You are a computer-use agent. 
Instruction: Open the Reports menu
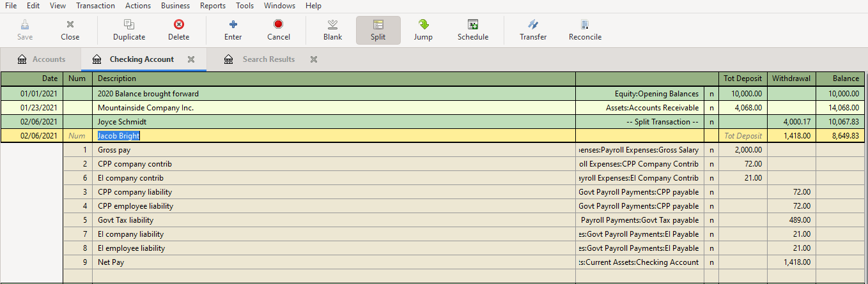pos(212,6)
